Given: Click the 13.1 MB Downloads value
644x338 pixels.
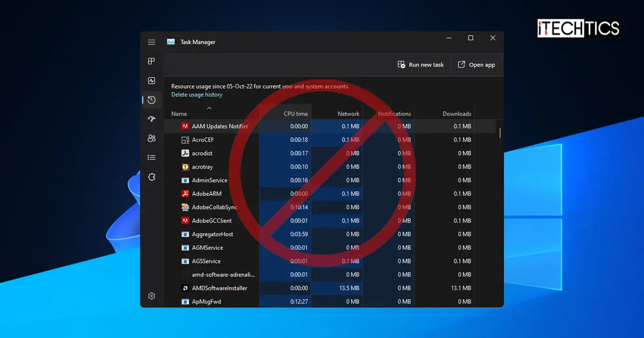Looking at the screenshot, I should coord(461,288).
